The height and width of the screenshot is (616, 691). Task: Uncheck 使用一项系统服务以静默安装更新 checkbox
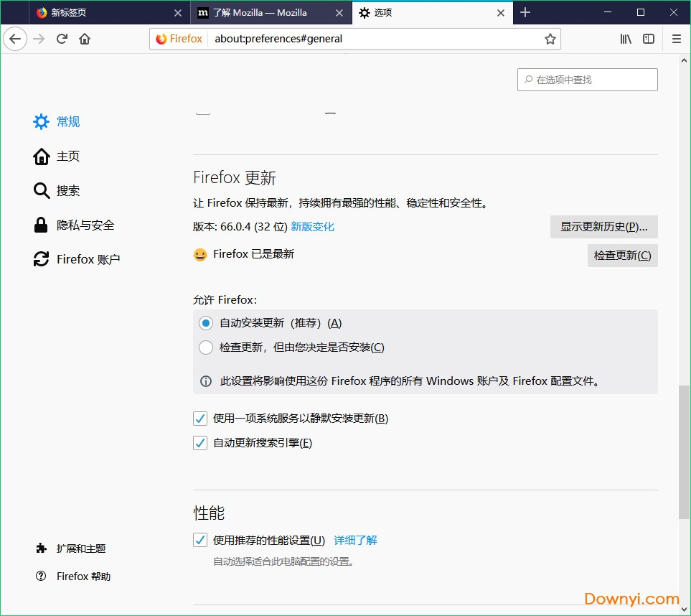[200, 419]
